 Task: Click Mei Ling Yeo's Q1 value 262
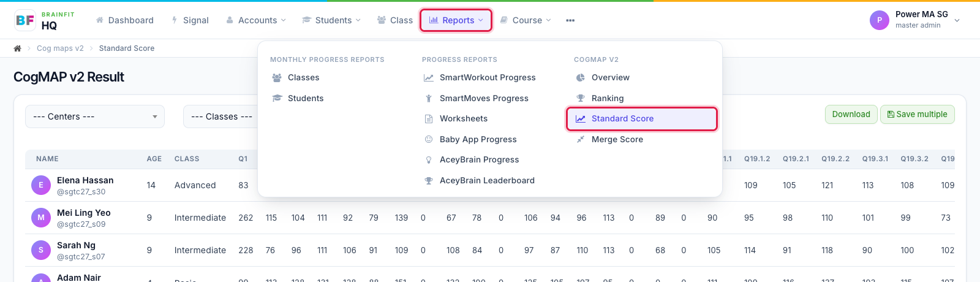point(246,218)
